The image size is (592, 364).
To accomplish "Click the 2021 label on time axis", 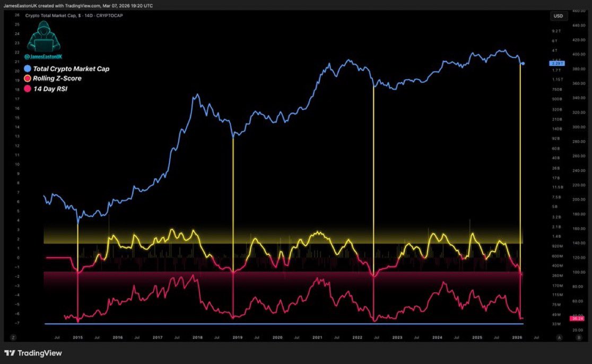I will [317, 337].
